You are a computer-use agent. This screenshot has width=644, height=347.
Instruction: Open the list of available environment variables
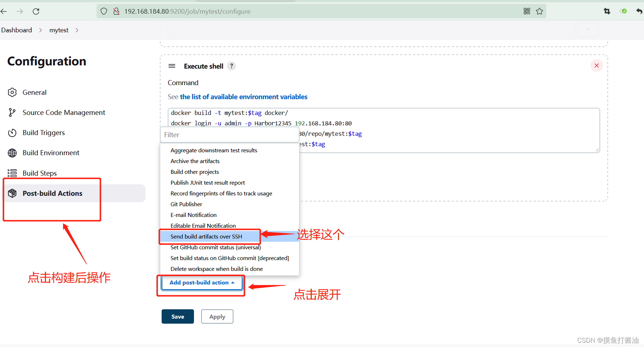pyautogui.click(x=244, y=97)
